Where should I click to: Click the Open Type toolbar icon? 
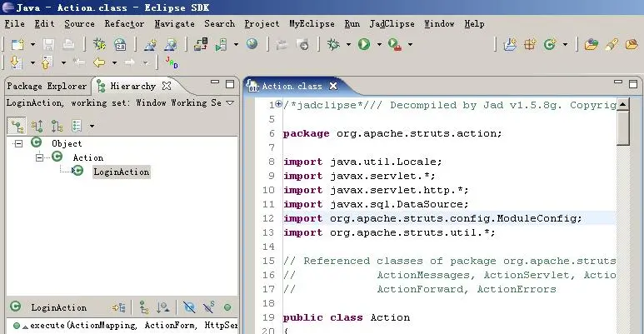pos(591,44)
